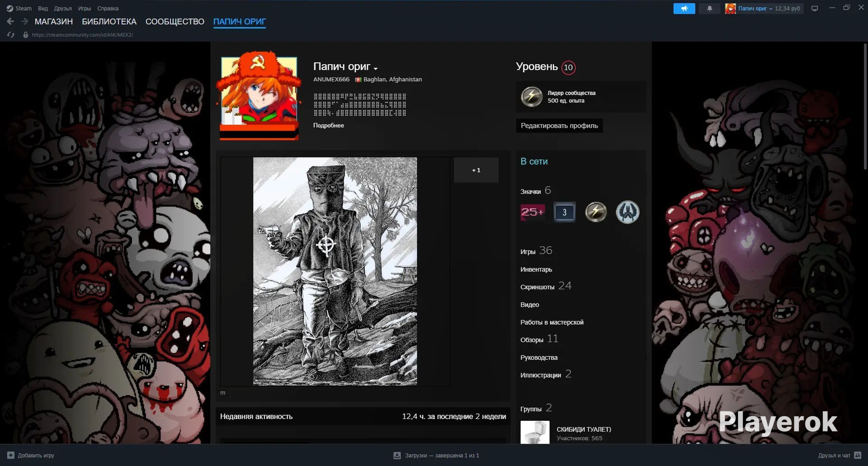Open the Руководства guides link
Screen dimensions: 868x466
click(x=539, y=358)
